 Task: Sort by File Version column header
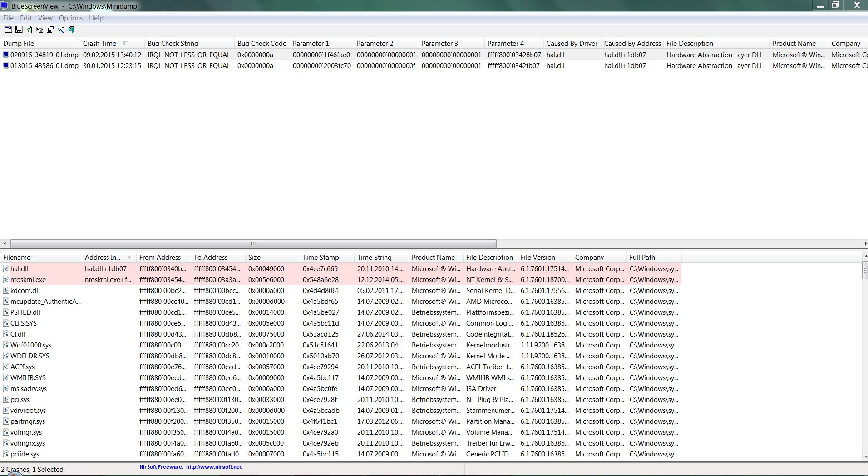click(545, 258)
